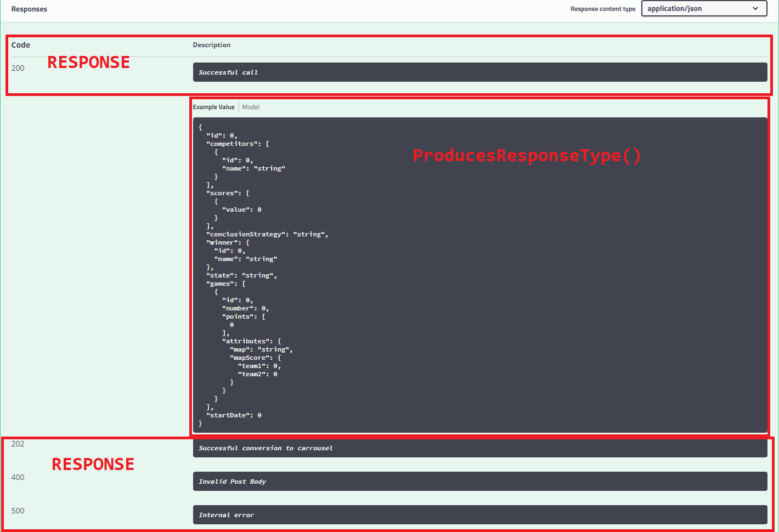
Task: Click the Successful call description bar
Action: point(480,72)
